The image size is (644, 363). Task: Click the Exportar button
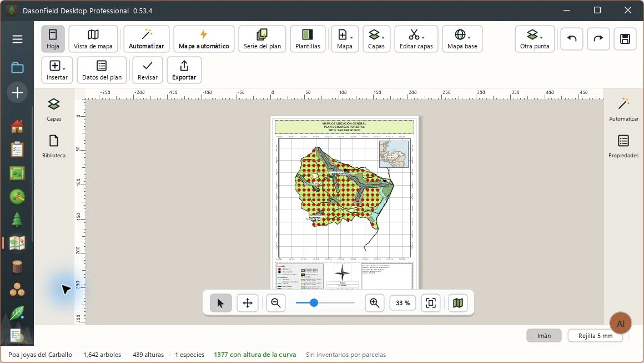(x=184, y=70)
